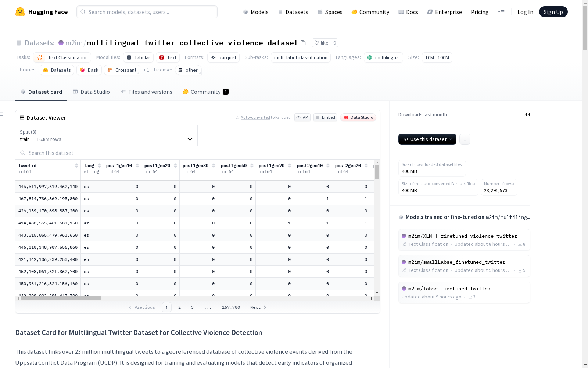Select the Dask library tag
The height and width of the screenshot is (368, 588).
click(89, 70)
